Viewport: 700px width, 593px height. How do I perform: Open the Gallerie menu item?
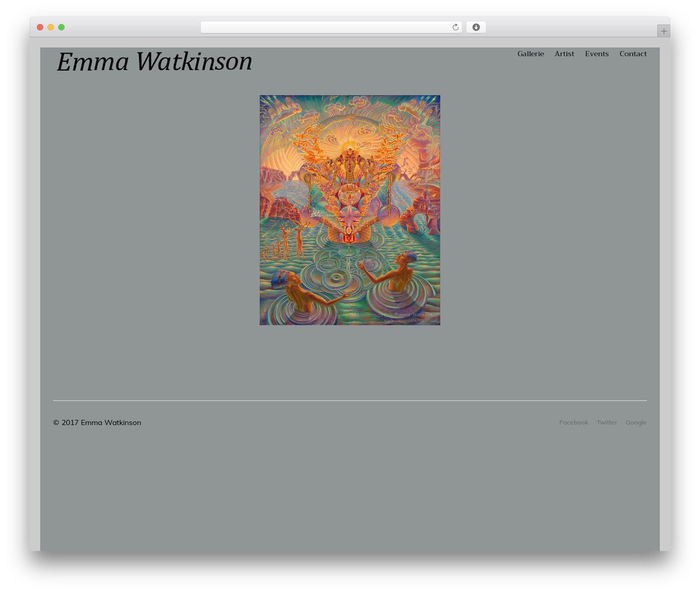[530, 54]
